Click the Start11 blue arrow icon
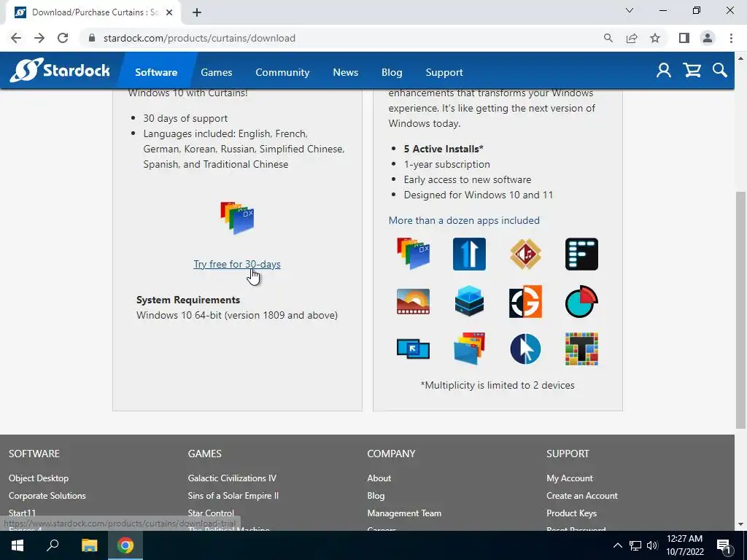747x560 pixels. (469, 254)
